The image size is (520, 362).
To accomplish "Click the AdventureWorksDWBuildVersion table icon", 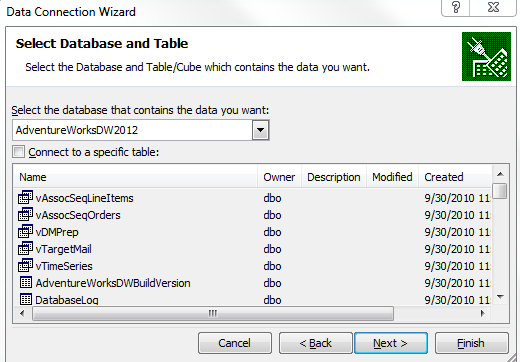I will 26,283.
